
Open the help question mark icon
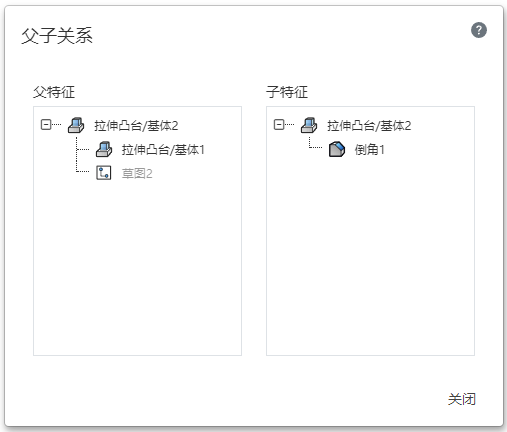479,30
